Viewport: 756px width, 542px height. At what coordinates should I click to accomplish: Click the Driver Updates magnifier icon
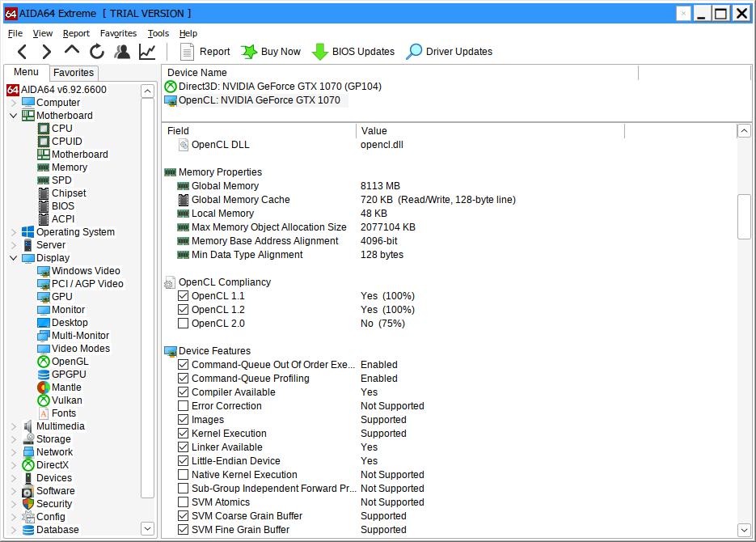[414, 52]
